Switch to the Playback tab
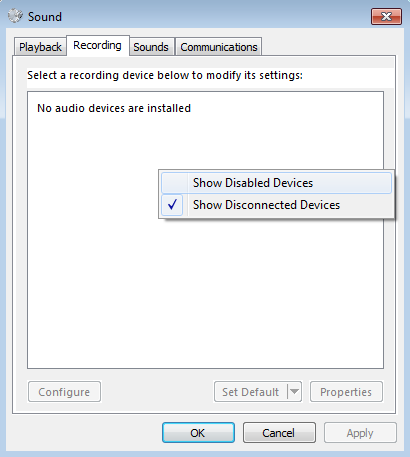 40,47
